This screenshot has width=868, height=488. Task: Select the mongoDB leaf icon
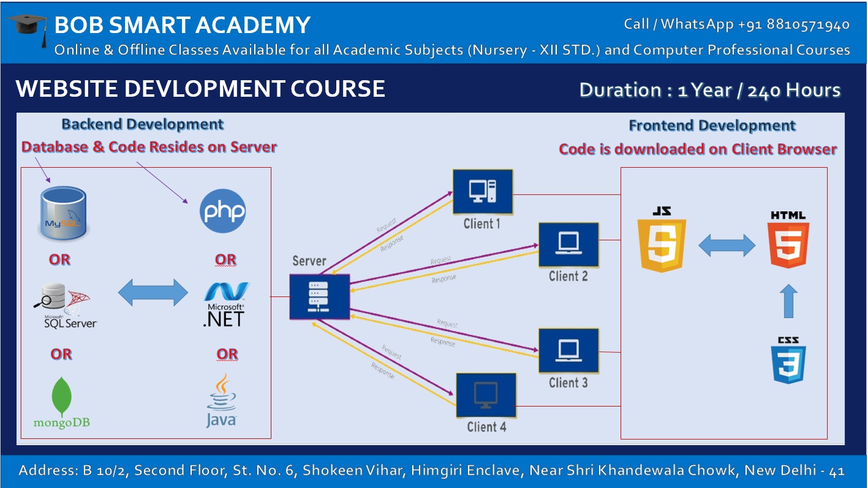(x=61, y=398)
